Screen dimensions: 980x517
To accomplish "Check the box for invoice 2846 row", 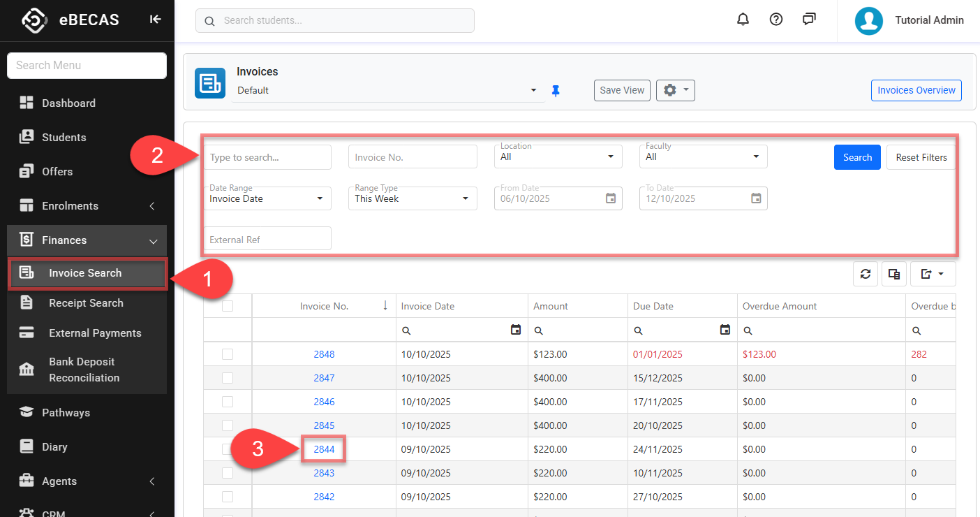I will click(228, 402).
